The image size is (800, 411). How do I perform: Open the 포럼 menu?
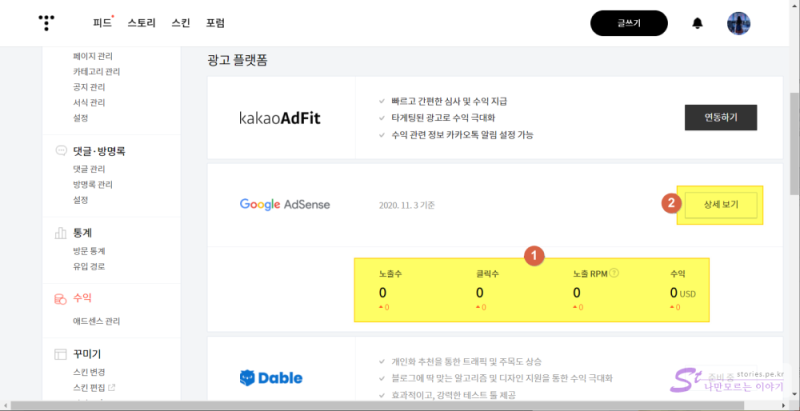pyautogui.click(x=215, y=23)
